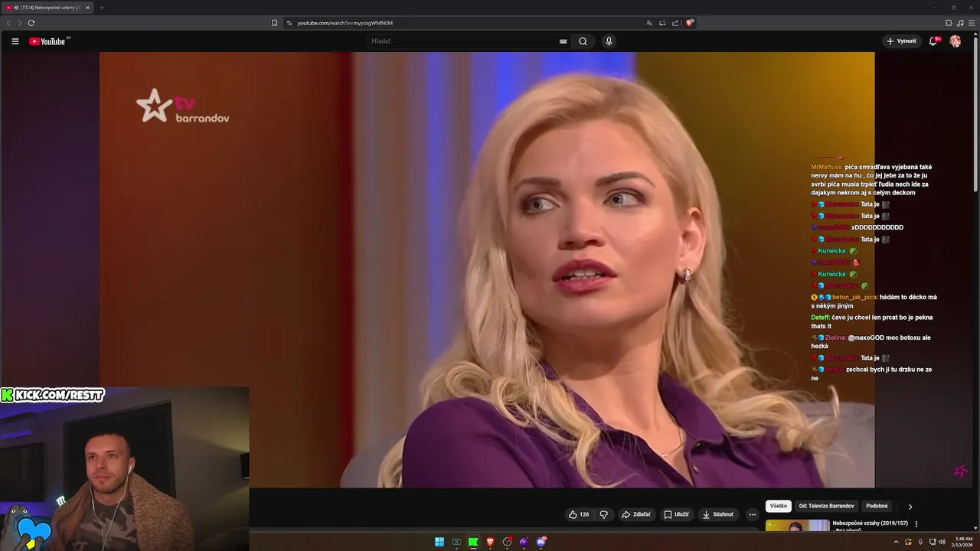Focus the Hľadať search field
This screenshot has height=551, width=980.
coord(463,41)
